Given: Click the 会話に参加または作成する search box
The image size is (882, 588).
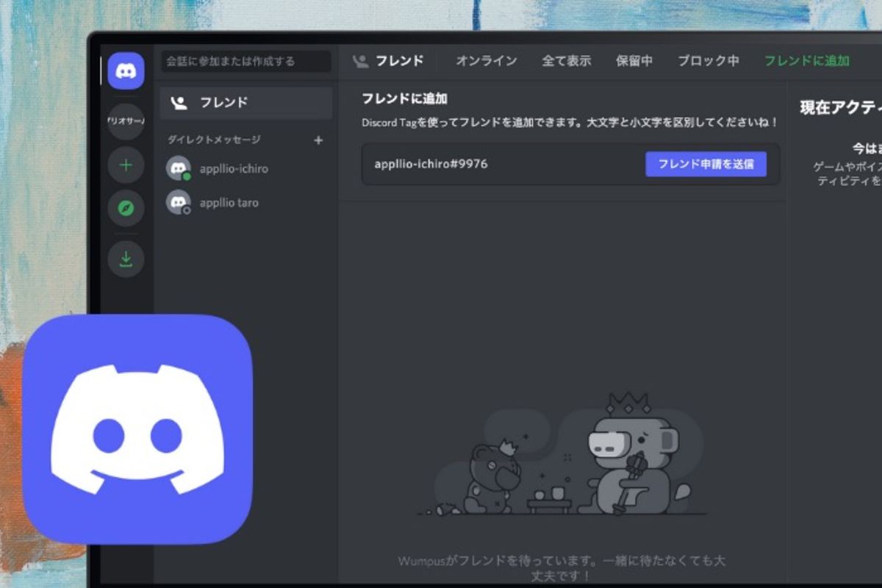Looking at the screenshot, I should [x=246, y=61].
